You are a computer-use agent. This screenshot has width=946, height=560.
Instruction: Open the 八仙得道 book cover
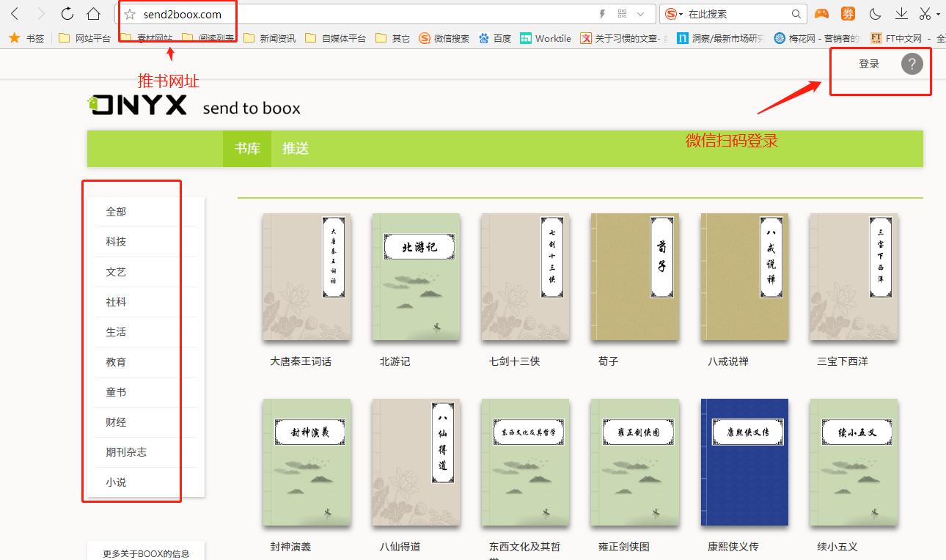tap(416, 463)
